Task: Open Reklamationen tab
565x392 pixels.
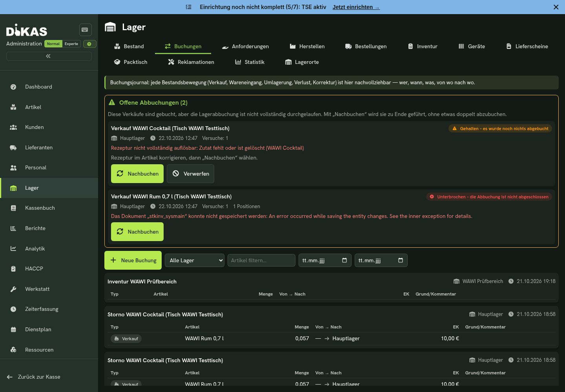Action: click(x=191, y=62)
